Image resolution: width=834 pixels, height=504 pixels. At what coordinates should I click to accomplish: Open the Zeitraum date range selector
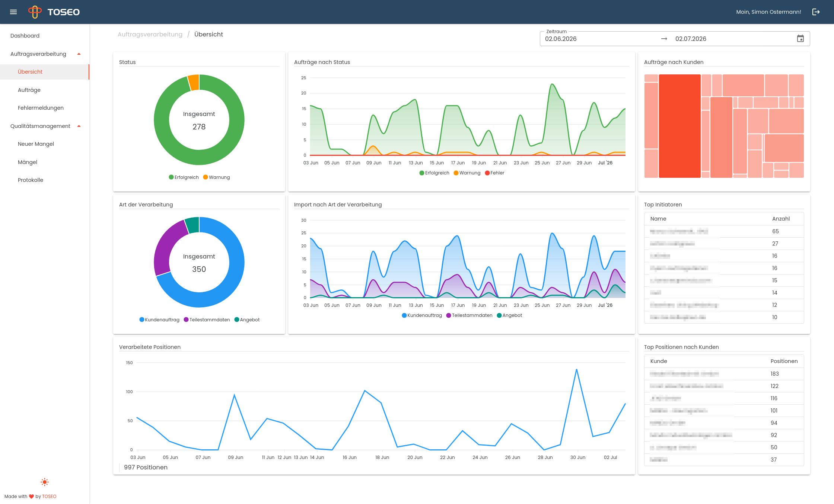(675, 39)
